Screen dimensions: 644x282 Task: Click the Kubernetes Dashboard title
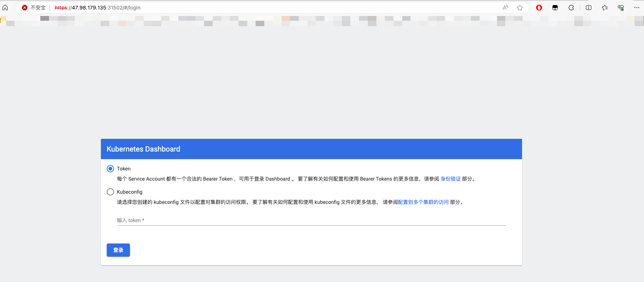click(x=143, y=149)
